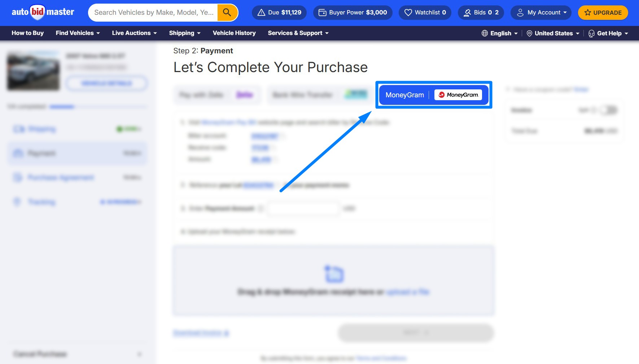This screenshot has width=639, height=364.
Task: Open the Live Auctions menu
Action: pyautogui.click(x=134, y=33)
